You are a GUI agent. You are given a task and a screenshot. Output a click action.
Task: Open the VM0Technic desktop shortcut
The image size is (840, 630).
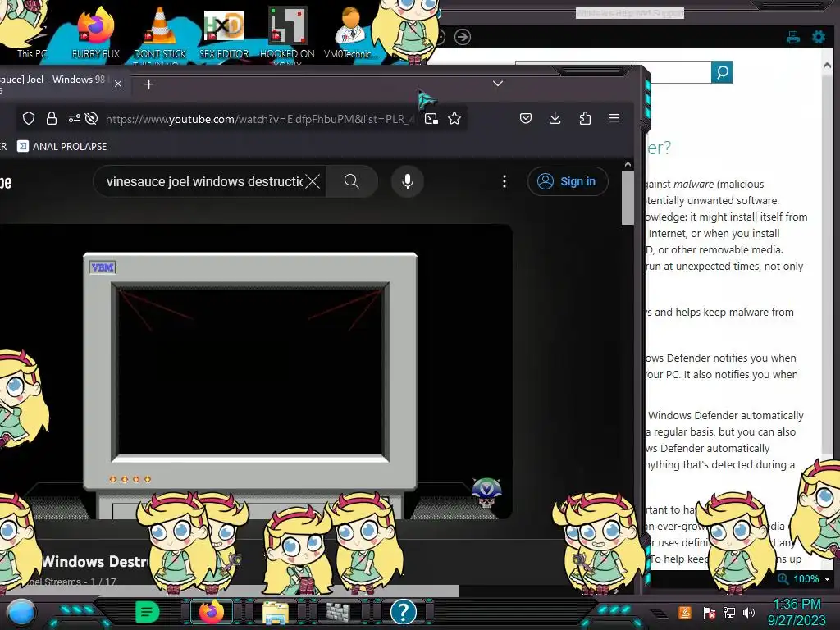350,32
